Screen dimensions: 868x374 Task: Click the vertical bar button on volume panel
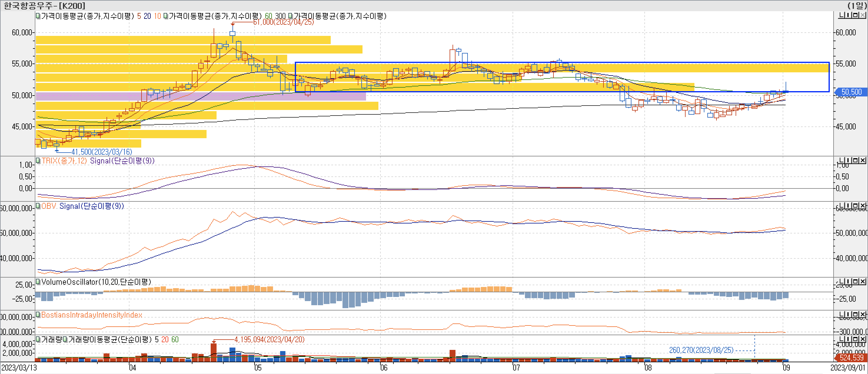coord(848,339)
